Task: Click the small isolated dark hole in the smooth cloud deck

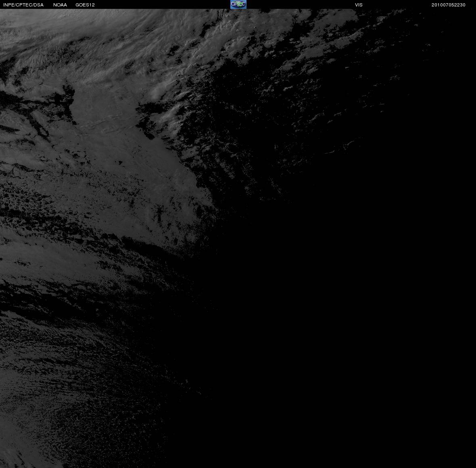Action: [x=120, y=163]
